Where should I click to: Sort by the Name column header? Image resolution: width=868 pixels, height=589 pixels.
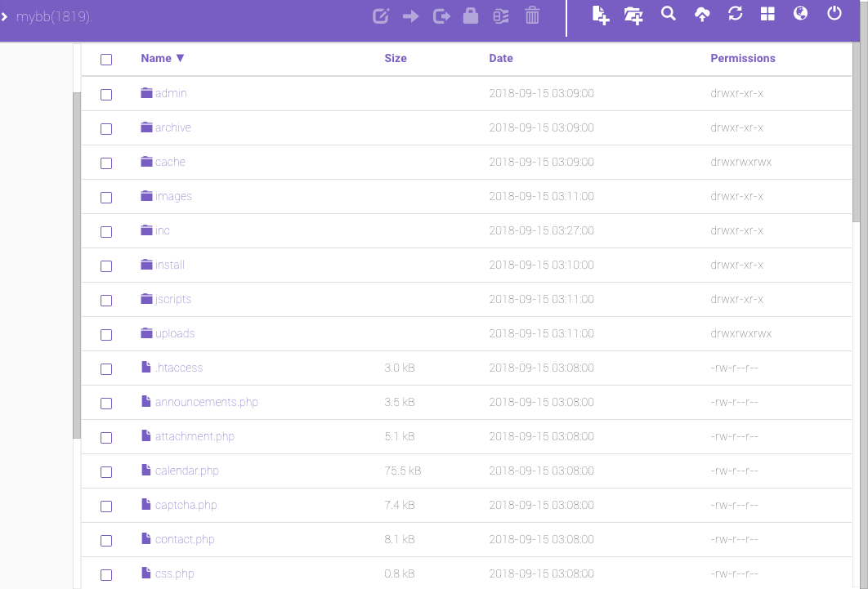162,58
